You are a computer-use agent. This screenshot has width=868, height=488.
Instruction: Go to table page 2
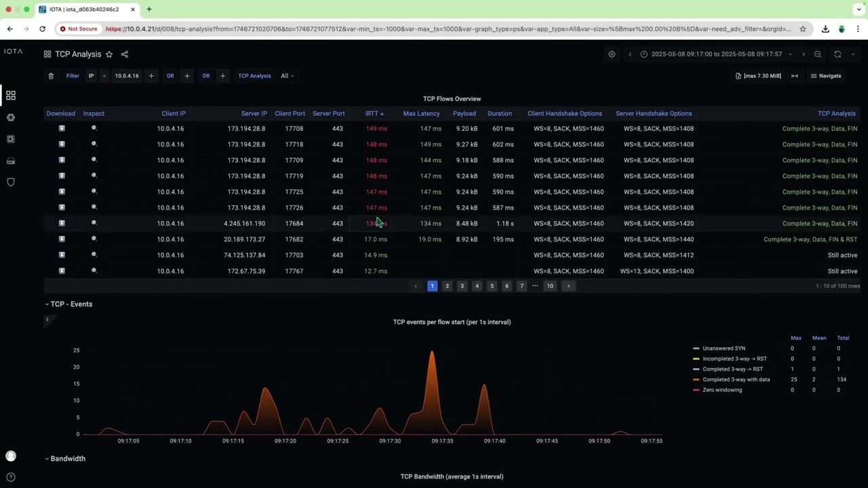pos(447,286)
